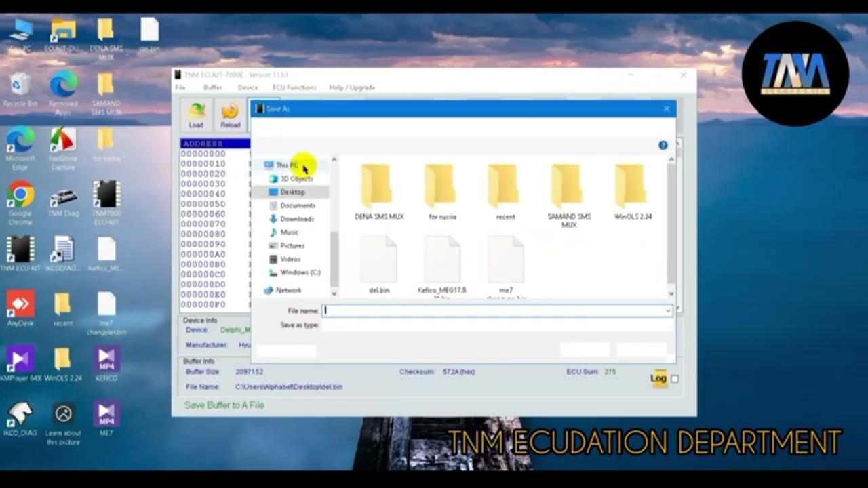The height and width of the screenshot is (488, 868).
Task: Select KMPlayer 64X desktop shortcut
Action: tap(20, 363)
